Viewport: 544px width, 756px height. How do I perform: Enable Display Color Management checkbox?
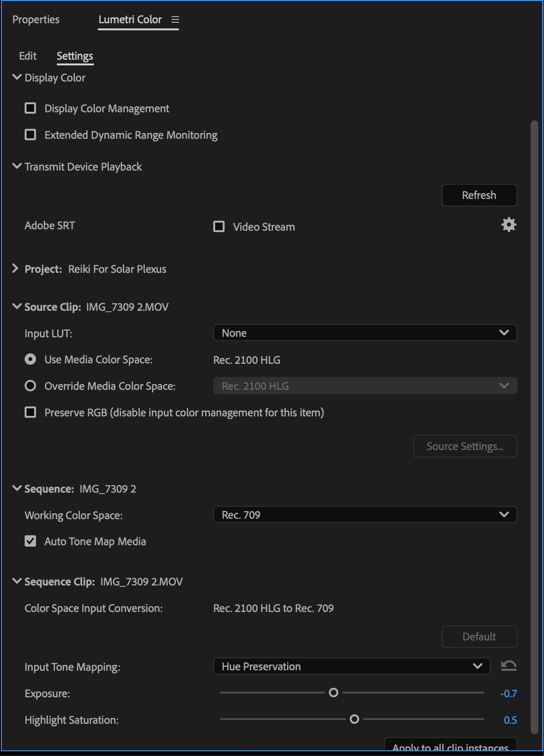pyautogui.click(x=30, y=108)
